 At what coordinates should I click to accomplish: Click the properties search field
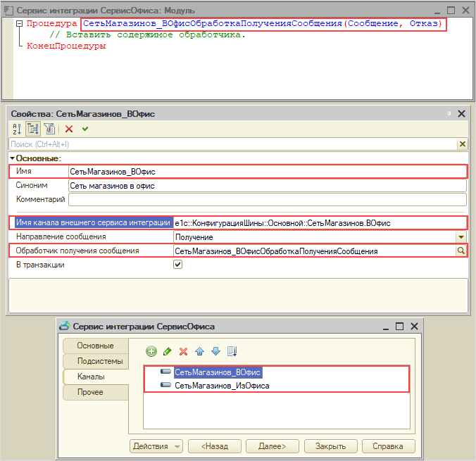[x=233, y=144]
